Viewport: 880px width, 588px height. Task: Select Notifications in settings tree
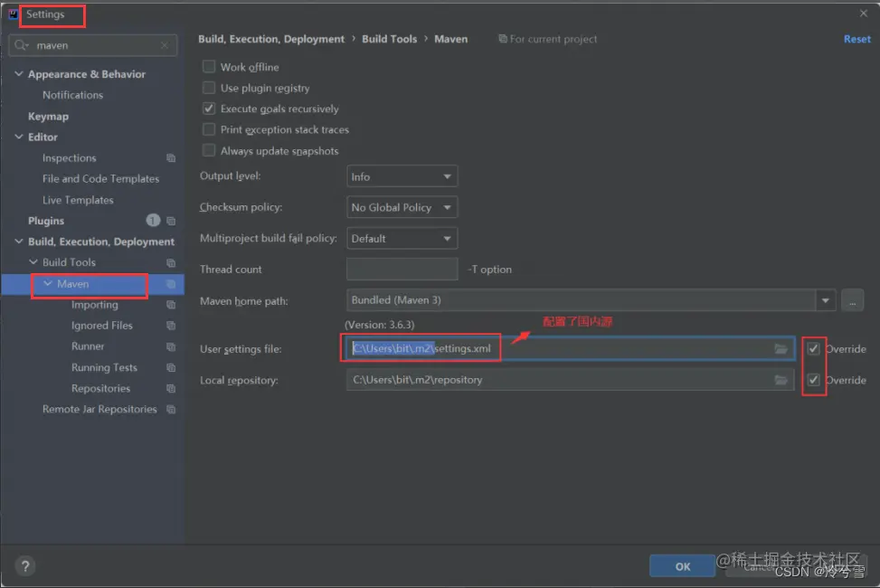pos(73,95)
